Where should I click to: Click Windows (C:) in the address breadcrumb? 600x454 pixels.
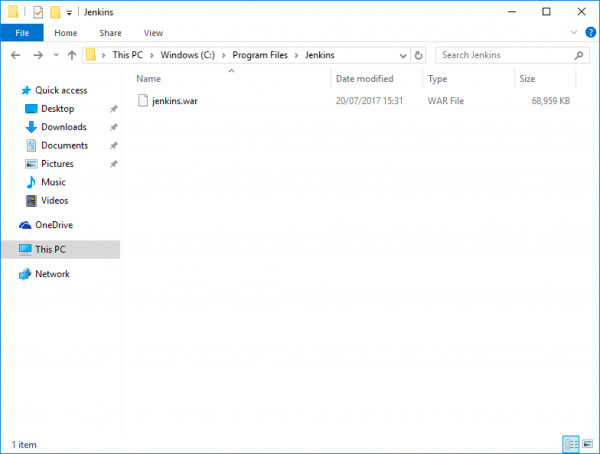tap(188, 55)
